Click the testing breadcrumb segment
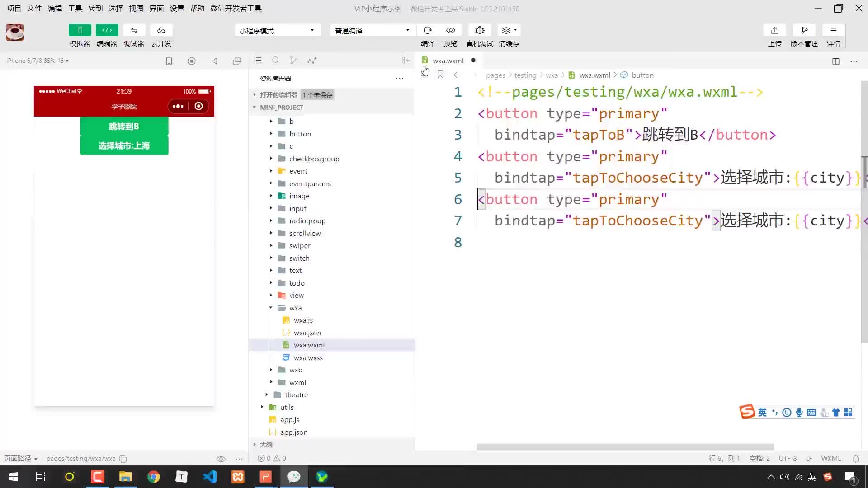 [525, 75]
